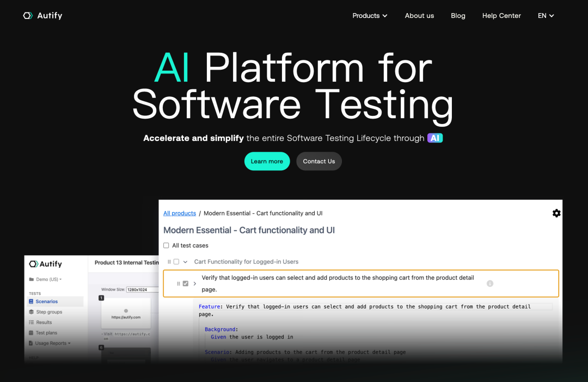Check the Cart Functionality for Logged-in Users checkbox
Screen dimensions: 588x382
point(176,262)
